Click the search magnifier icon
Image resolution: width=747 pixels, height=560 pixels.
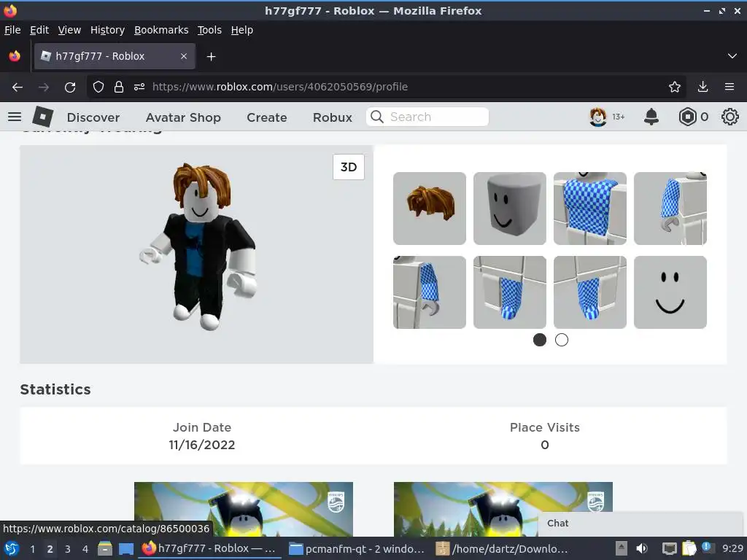(x=377, y=117)
